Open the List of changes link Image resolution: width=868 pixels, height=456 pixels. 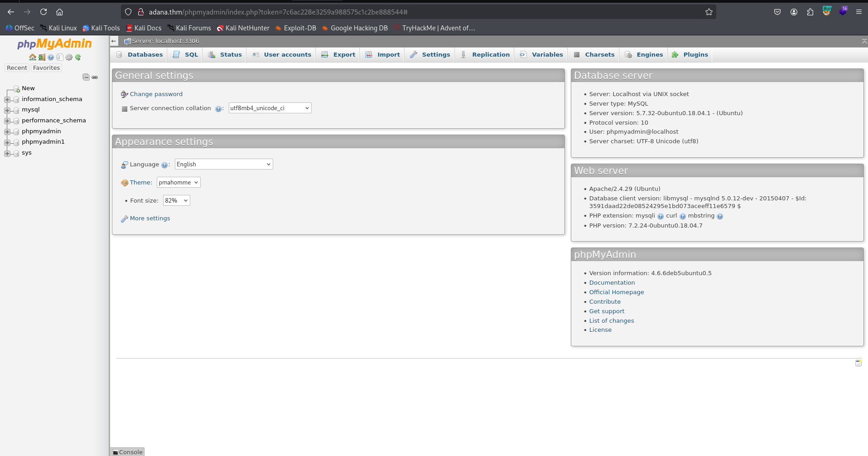(x=611, y=320)
